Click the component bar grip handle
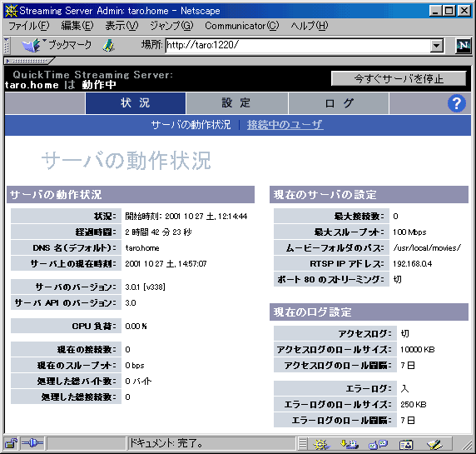The image size is (476, 454). point(303,444)
